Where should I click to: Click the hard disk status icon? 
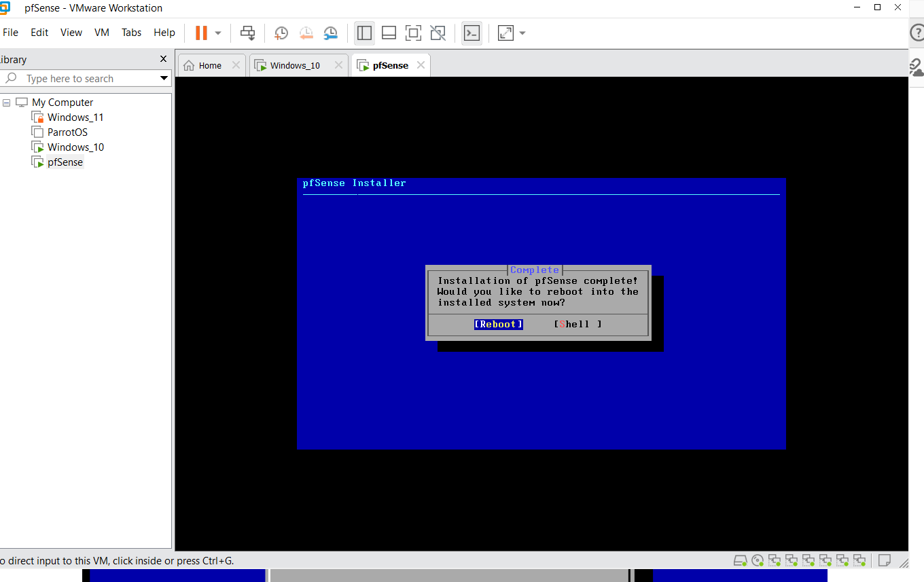point(741,561)
